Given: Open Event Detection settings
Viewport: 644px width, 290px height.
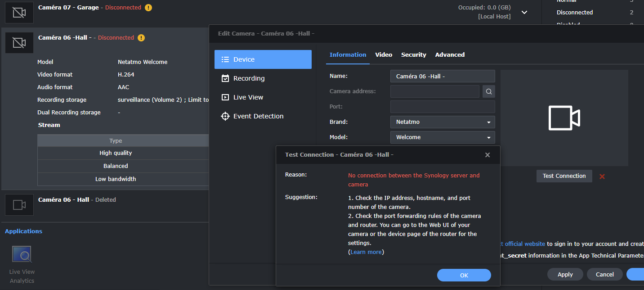Looking at the screenshot, I should [x=258, y=116].
